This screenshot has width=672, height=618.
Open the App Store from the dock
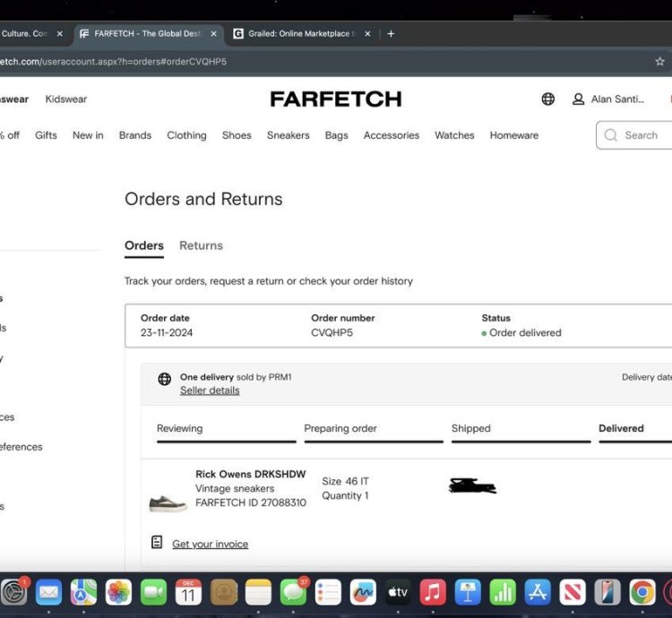538,593
